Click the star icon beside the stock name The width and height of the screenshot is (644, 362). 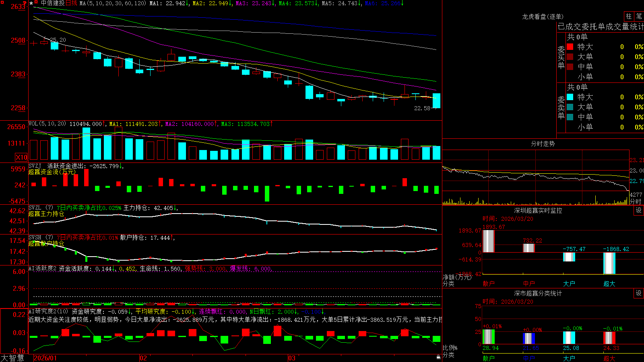tap(31, 3)
